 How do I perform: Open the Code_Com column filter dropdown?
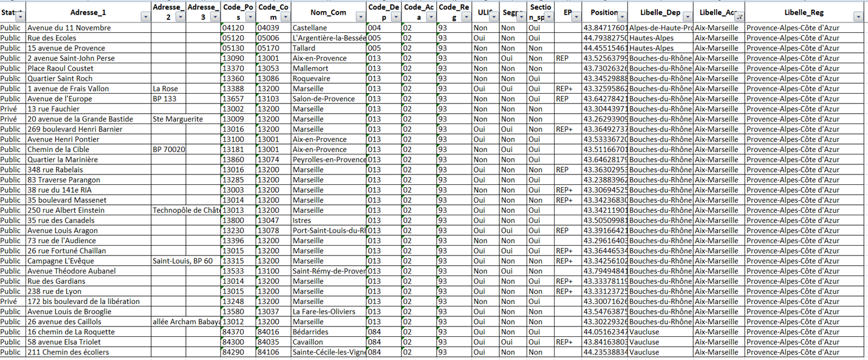pos(285,18)
